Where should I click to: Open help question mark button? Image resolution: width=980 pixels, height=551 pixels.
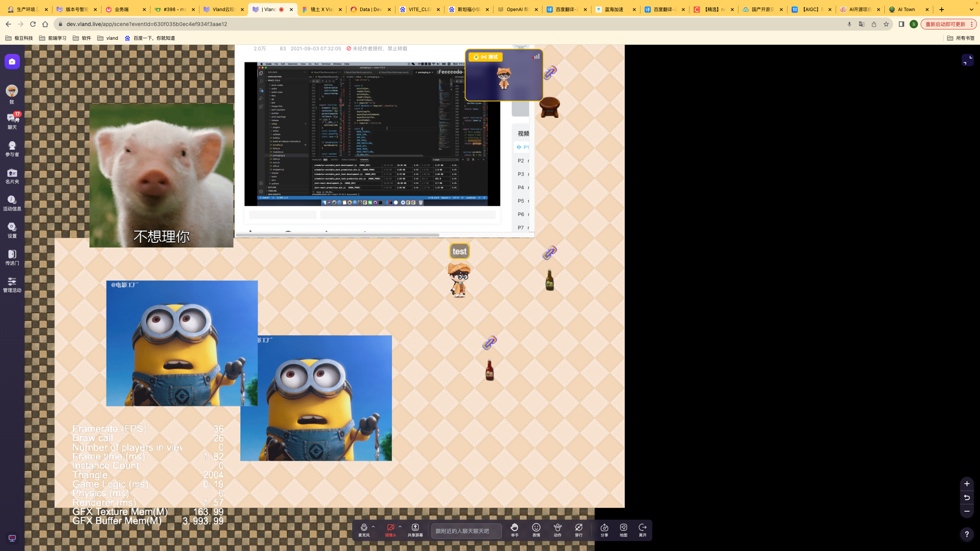pyautogui.click(x=967, y=534)
